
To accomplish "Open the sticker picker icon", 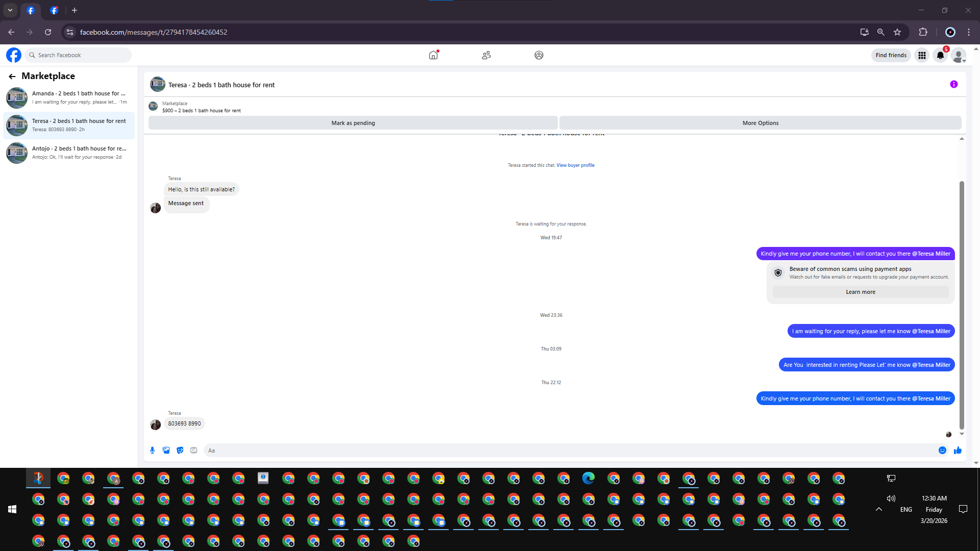I will point(180,450).
